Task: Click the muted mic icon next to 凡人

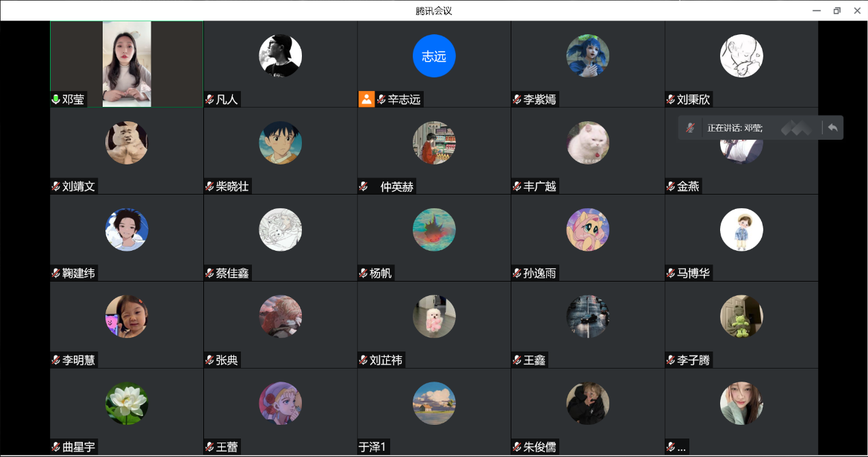Action: pyautogui.click(x=209, y=99)
